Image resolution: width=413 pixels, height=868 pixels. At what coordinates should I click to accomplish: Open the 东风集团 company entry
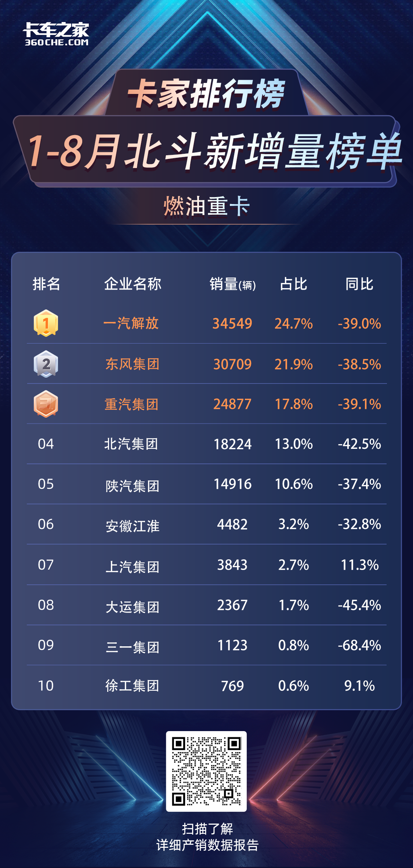coord(132,364)
